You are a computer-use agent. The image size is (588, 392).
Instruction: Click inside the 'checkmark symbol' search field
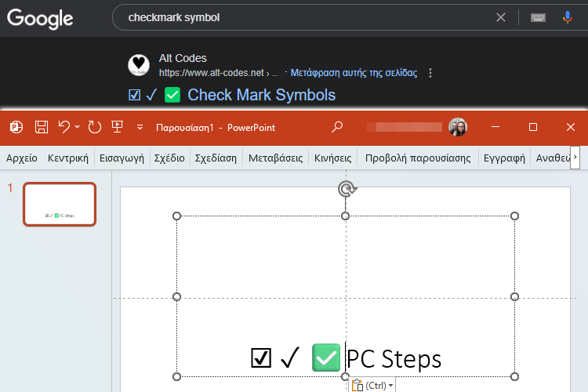pyautogui.click(x=300, y=17)
